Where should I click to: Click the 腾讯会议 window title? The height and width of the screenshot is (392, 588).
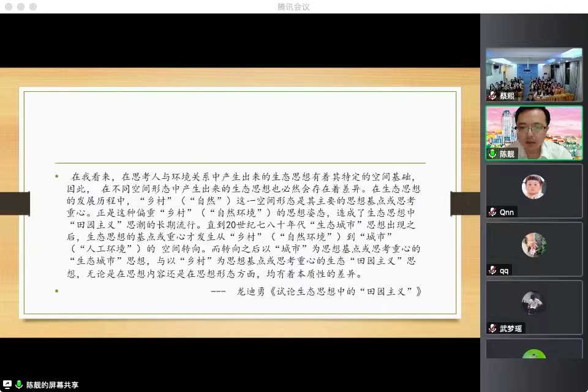[293, 7]
